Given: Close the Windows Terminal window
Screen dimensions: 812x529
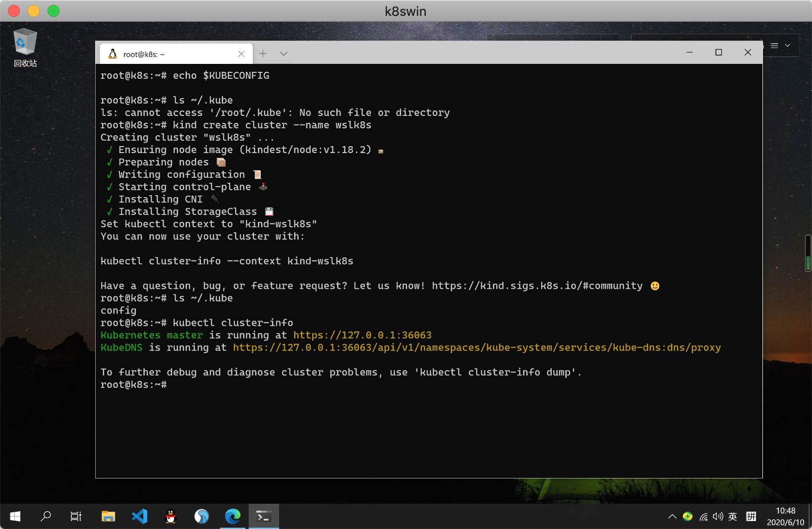Looking at the screenshot, I should [748, 52].
